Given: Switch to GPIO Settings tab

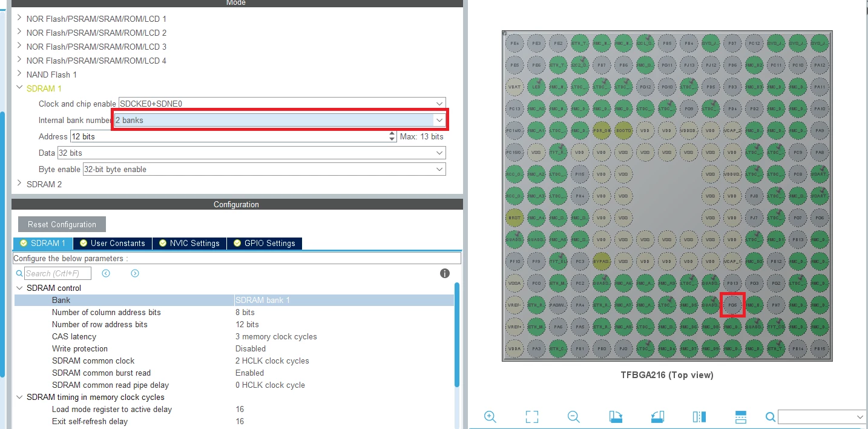Looking at the screenshot, I should click(x=265, y=243).
